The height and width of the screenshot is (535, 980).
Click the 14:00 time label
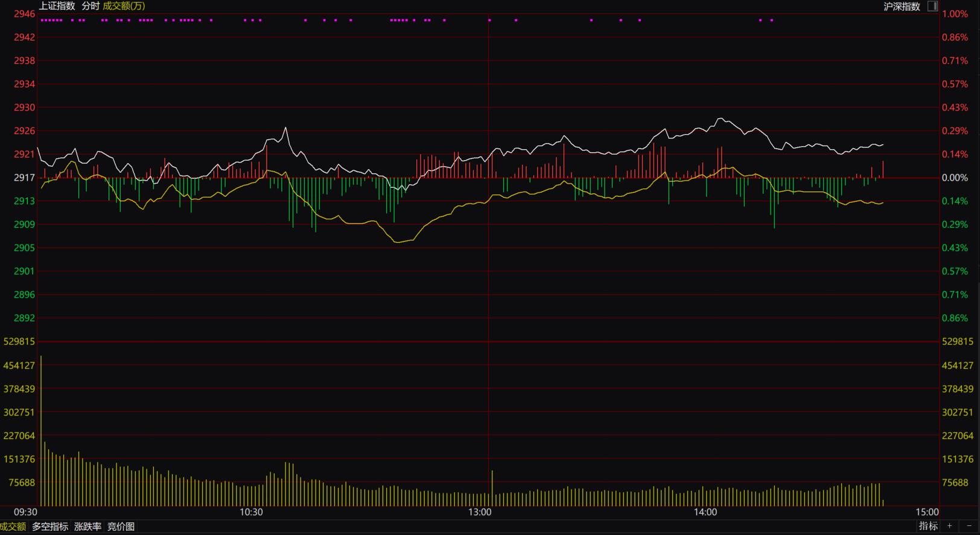705,512
